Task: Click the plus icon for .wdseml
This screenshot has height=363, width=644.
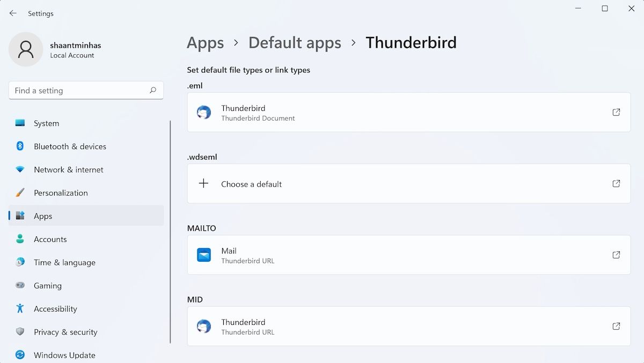Action: pyautogui.click(x=203, y=183)
